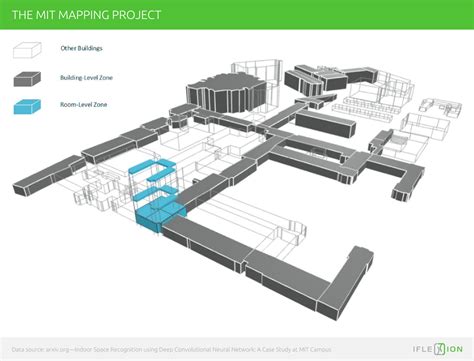474x361 pixels.
Task: Click the gray Building-Level Zone legend box
Action: point(27,79)
